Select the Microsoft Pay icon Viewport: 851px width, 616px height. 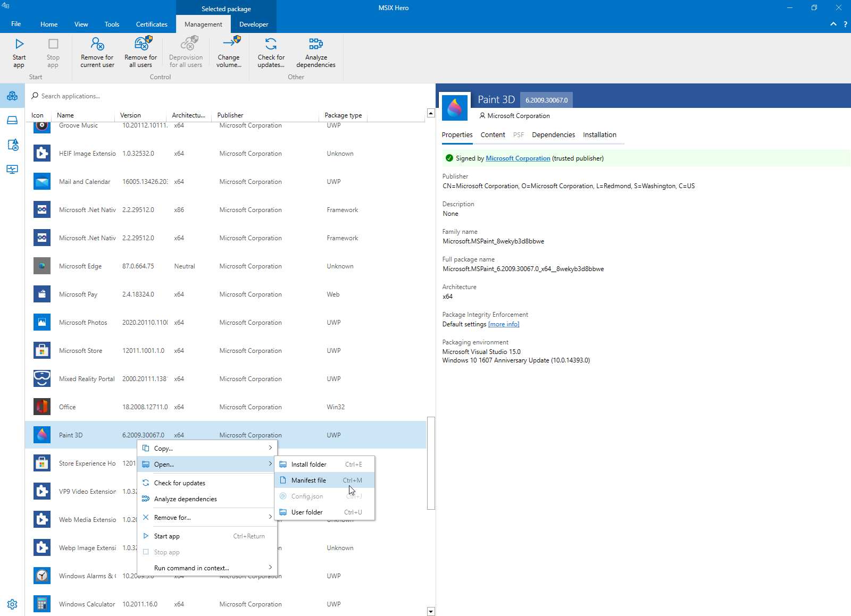(42, 294)
